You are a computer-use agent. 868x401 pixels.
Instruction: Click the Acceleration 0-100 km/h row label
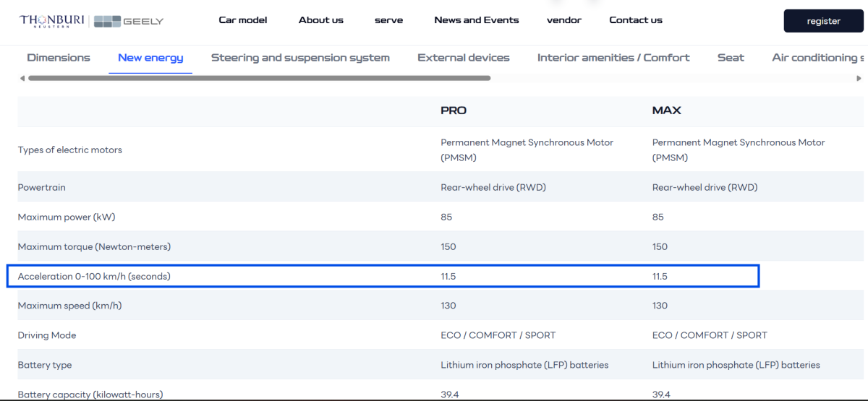point(94,276)
